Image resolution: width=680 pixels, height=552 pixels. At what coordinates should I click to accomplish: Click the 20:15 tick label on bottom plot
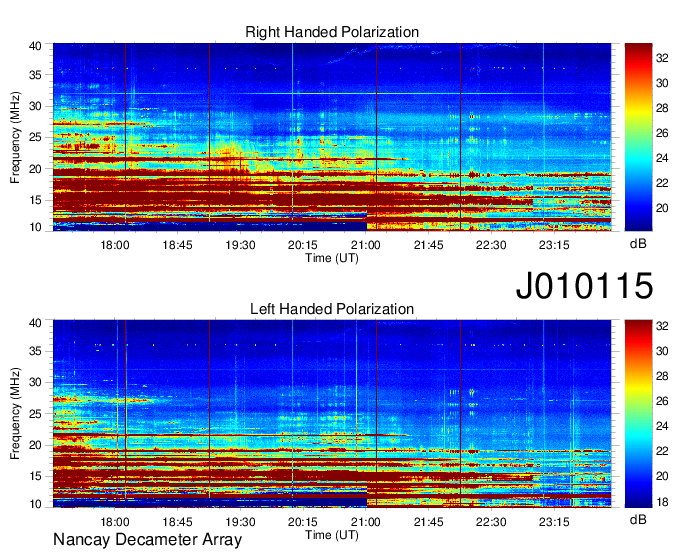click(x=303, y=522)
